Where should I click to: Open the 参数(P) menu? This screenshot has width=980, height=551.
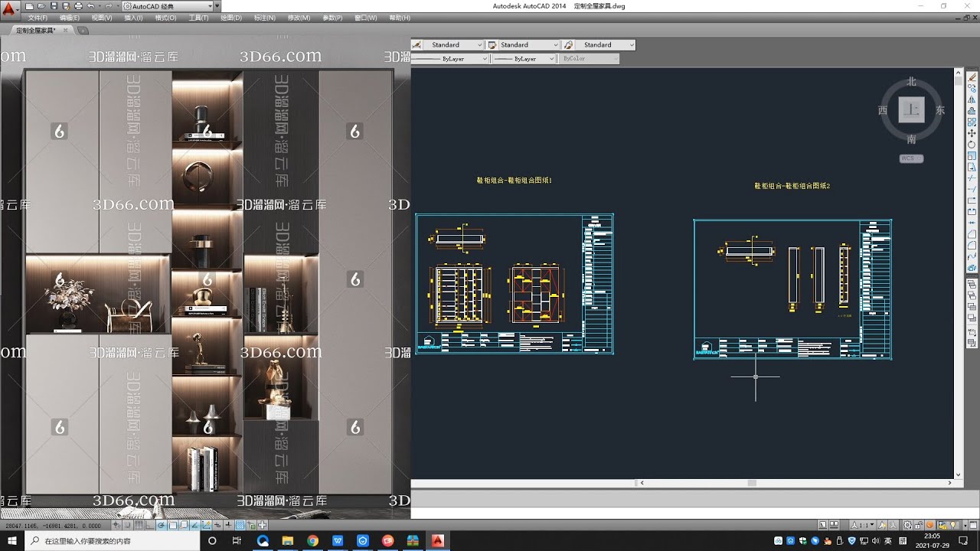click(x=332, y=18)
